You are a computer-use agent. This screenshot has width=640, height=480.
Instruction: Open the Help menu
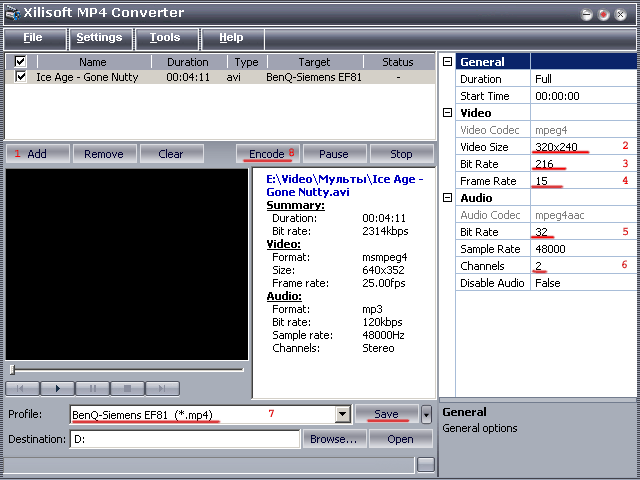(x=233, y=38)
